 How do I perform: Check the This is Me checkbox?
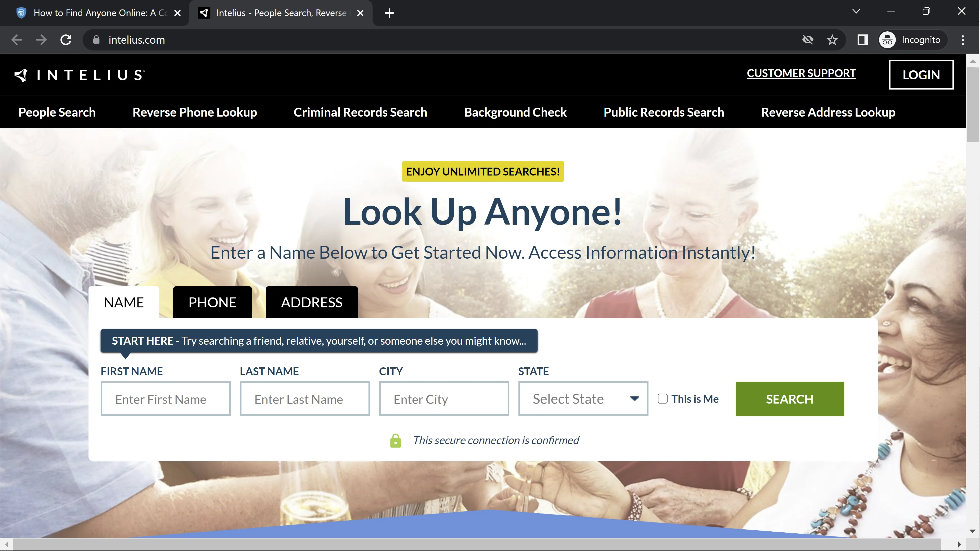point(662,398)
